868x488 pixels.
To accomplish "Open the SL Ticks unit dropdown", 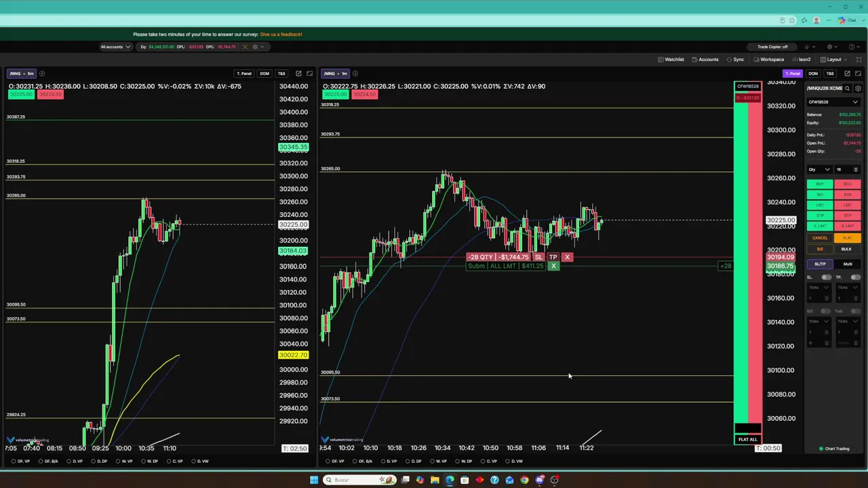I will point(819,287).
